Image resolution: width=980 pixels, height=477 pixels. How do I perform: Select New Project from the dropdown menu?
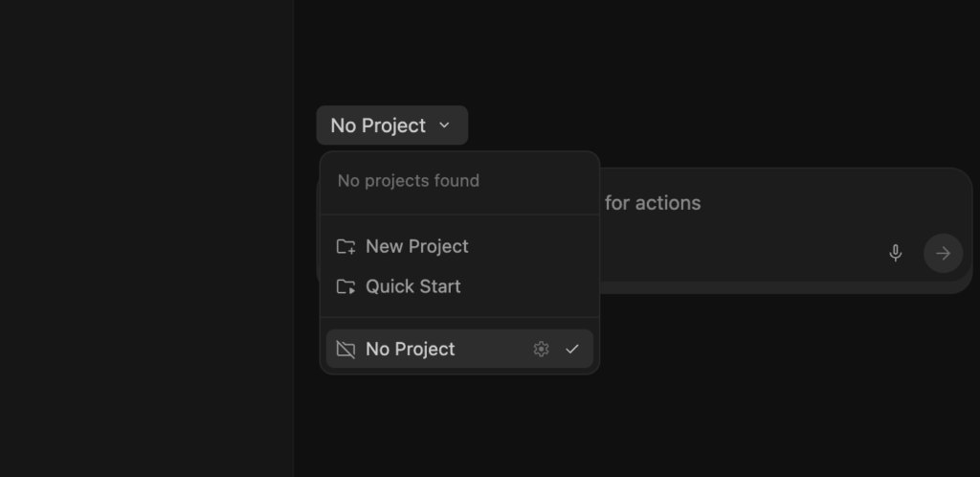(459, 246)
